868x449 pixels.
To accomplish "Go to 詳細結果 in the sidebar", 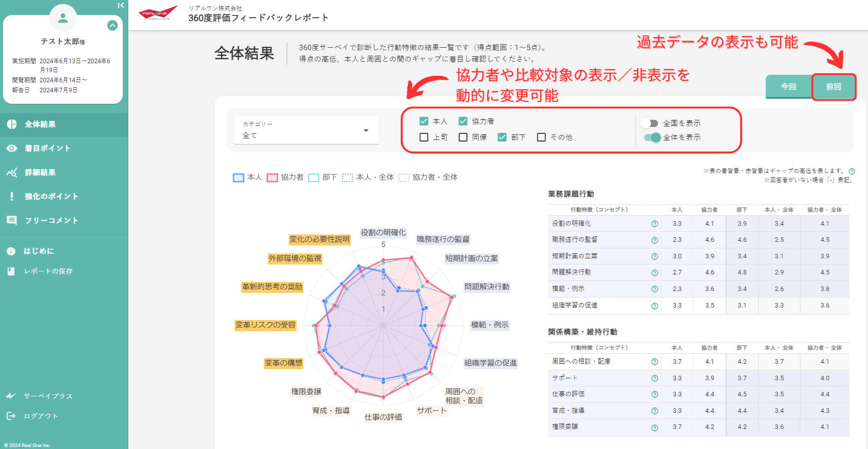I will coord(40,173).
